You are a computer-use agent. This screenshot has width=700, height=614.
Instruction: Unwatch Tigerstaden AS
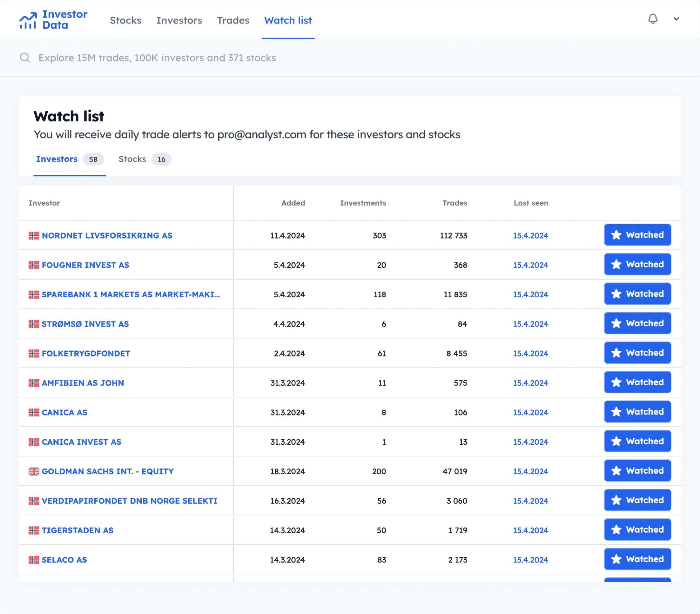637,529
